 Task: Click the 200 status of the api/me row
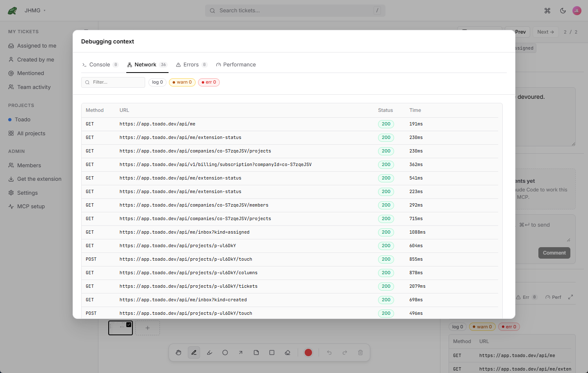pos(386,124)
